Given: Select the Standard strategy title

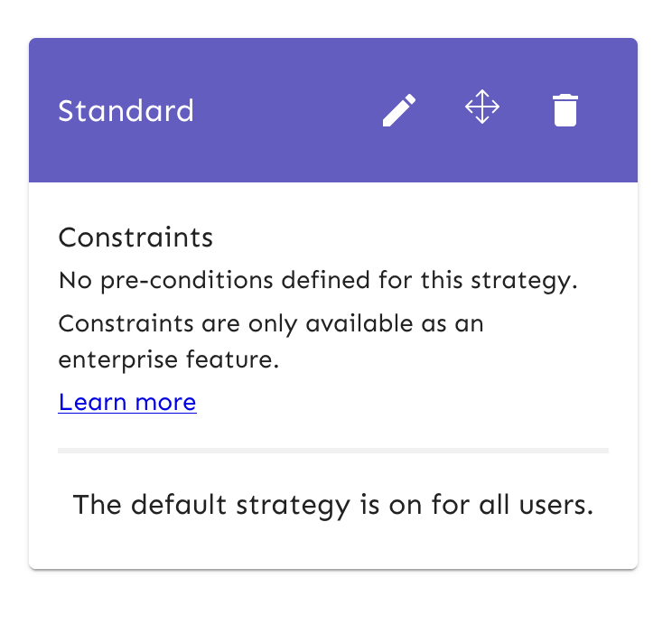Looking at the screenshot, I should click(126, 110).
